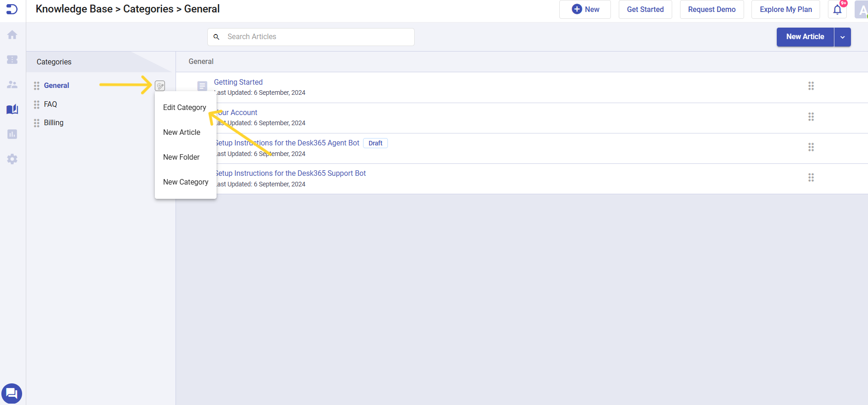Click the blue New Article button
Screen dimensions: 868x405
[x=805, y=37]
